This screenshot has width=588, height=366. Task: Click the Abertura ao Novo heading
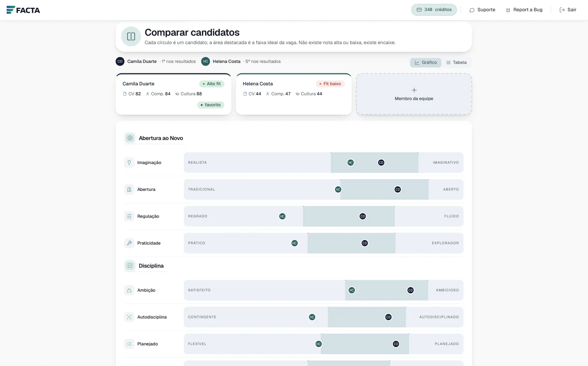click(161, 138)
